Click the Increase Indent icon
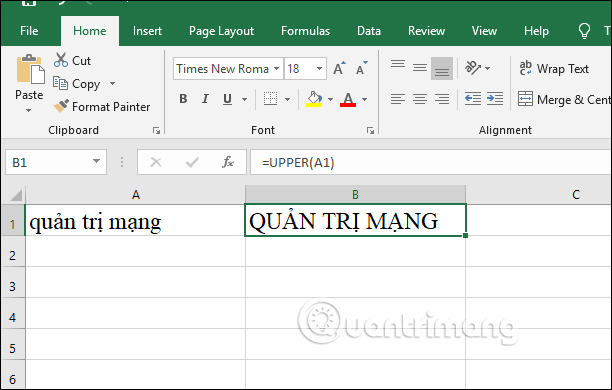This screenshot has height=390, width=612. (495, 99)
